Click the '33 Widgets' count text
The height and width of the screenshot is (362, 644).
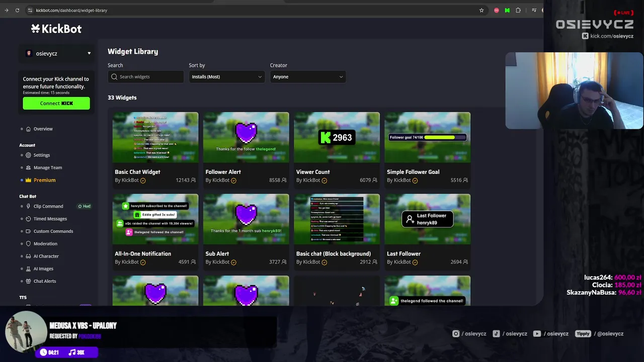point(122,98)
